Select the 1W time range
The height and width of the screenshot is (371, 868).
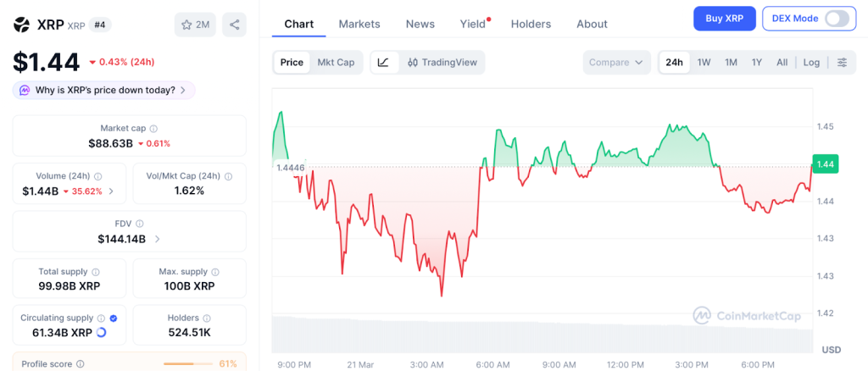704,62
